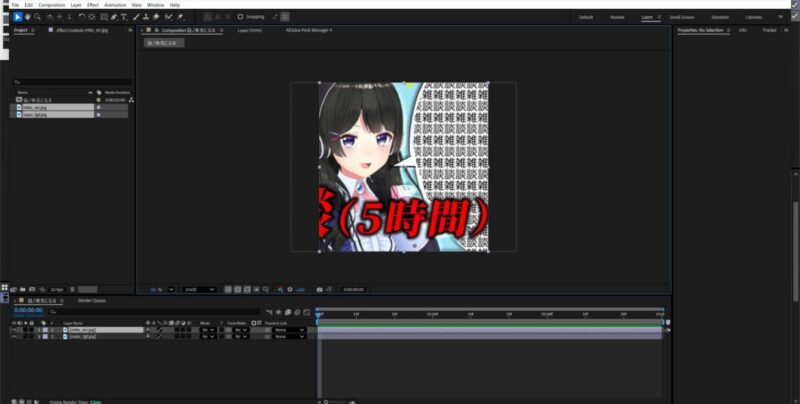The image size is (800, 404).
Task: Toggle mask and shape path visibility
Action: point(247,289)
